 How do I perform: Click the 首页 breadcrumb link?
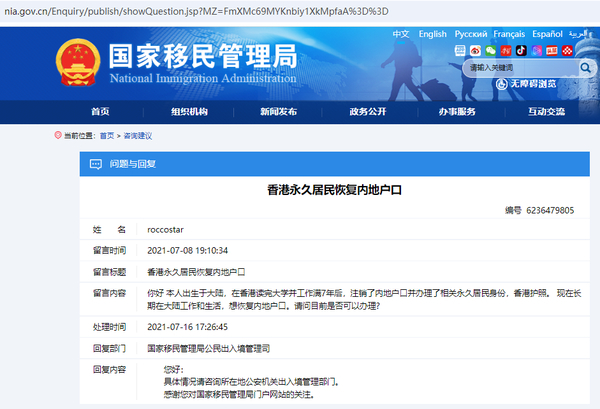click(107, 136)
